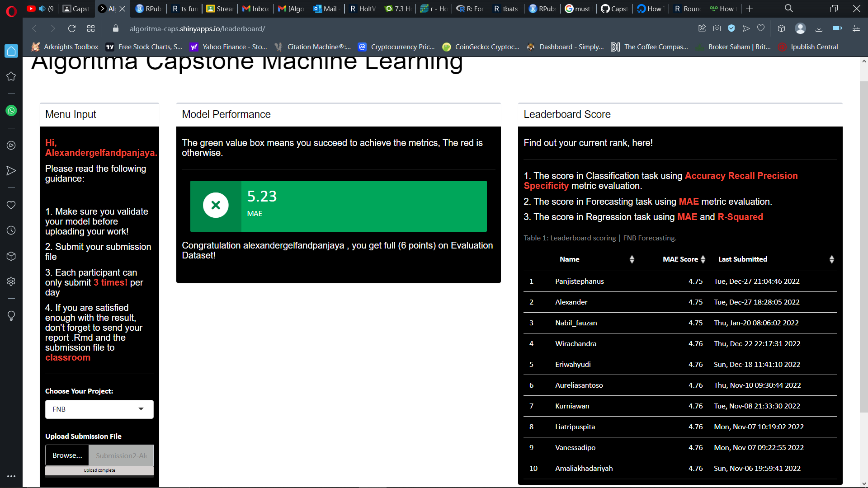
Task: Click Browse to upload a submission file
Action: pyautogui.click(x=66, y=455)
